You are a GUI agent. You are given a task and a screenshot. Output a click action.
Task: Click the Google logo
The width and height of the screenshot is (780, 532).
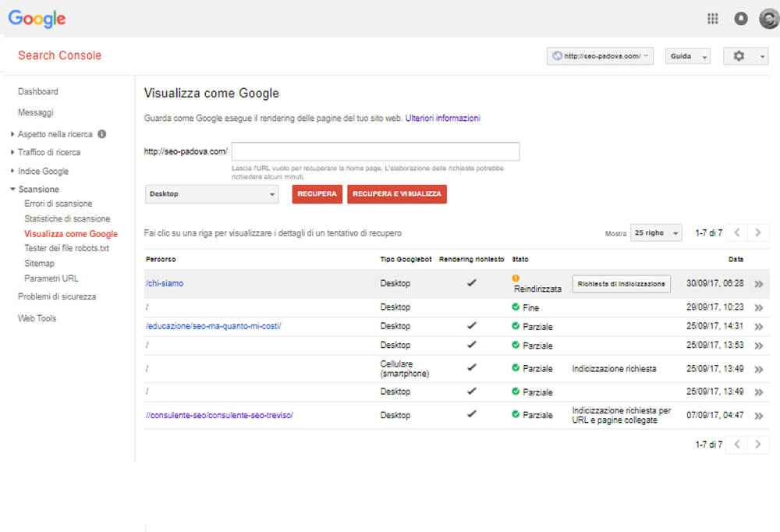click(37, 19)
